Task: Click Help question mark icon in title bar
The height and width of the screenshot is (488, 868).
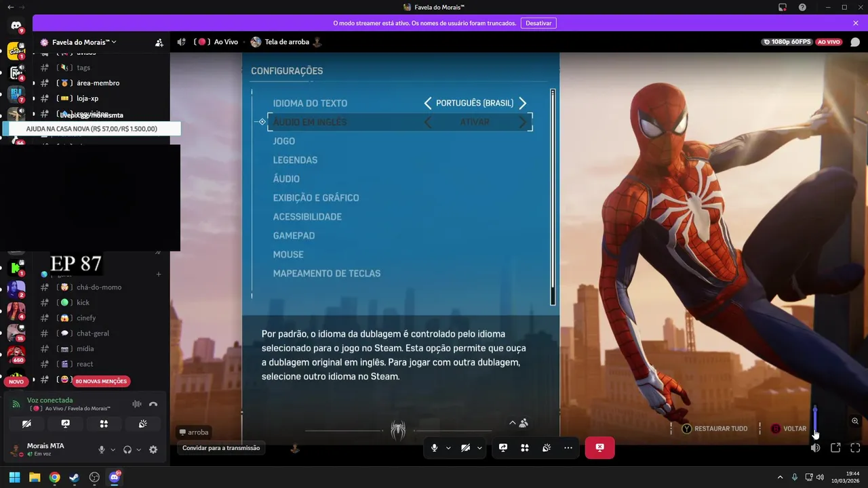Action: coord(802,7)
